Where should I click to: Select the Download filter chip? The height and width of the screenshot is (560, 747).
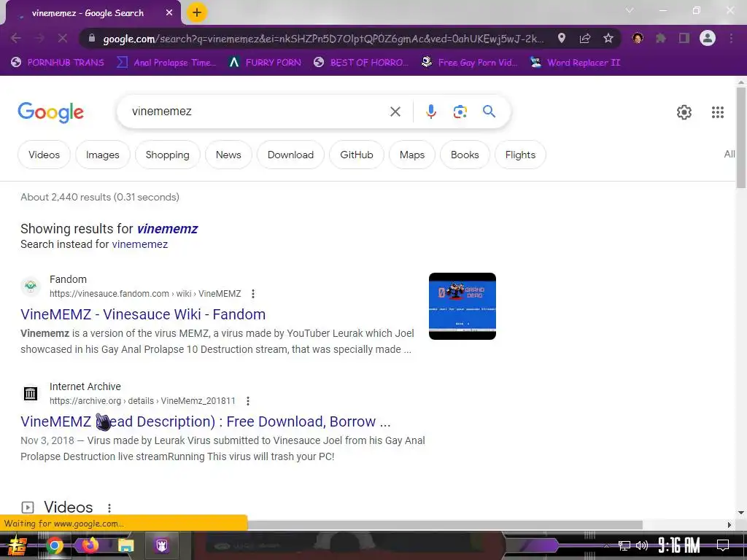click(290, 155)
